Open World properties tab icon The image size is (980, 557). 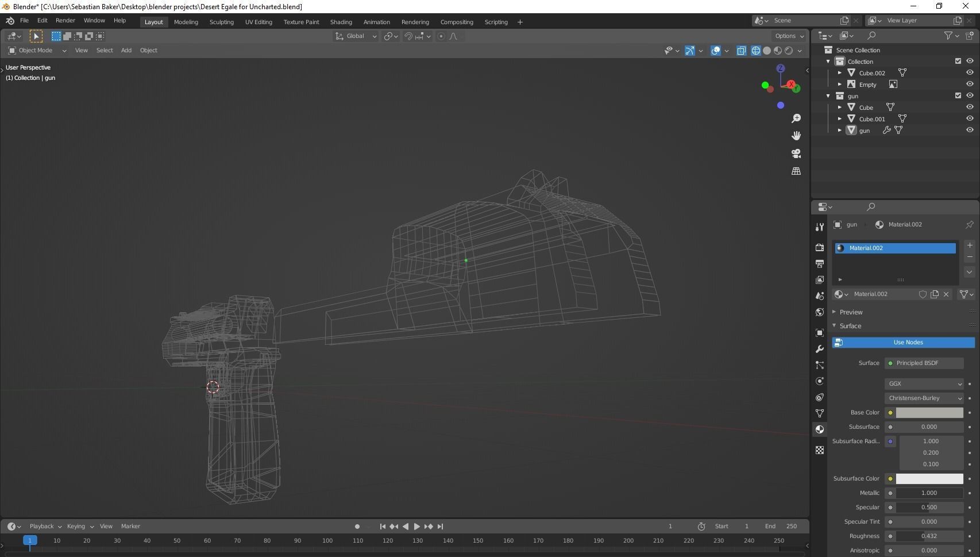click(820, 312)
